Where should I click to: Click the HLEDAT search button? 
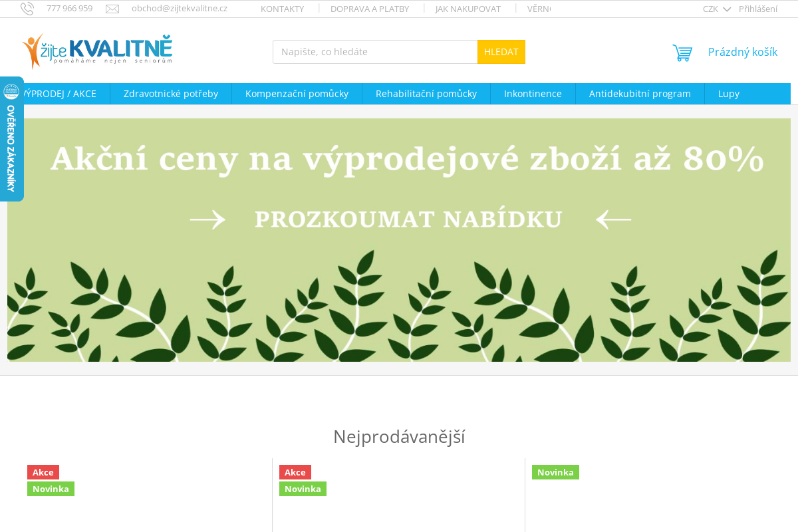pos(501,51)
